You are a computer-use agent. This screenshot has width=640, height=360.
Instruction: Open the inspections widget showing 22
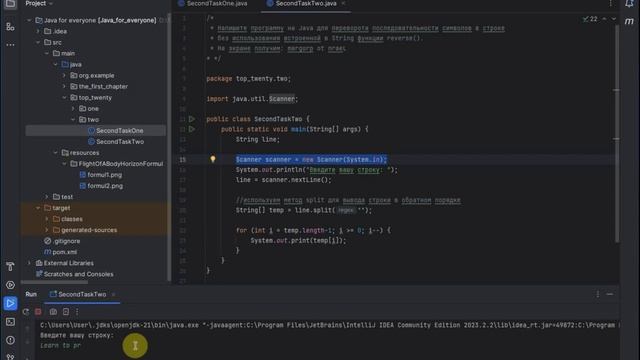point(590,19)
